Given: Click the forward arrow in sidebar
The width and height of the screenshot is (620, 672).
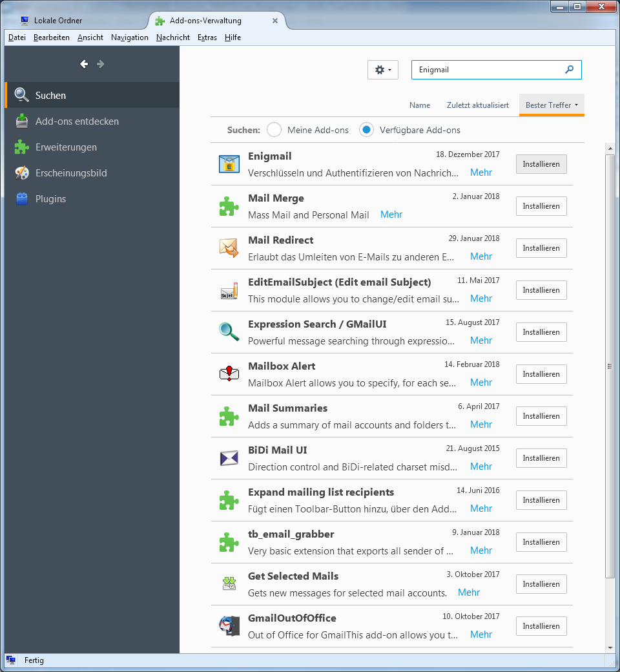Looking at the screenshot, I should click(x=100, y=64).
